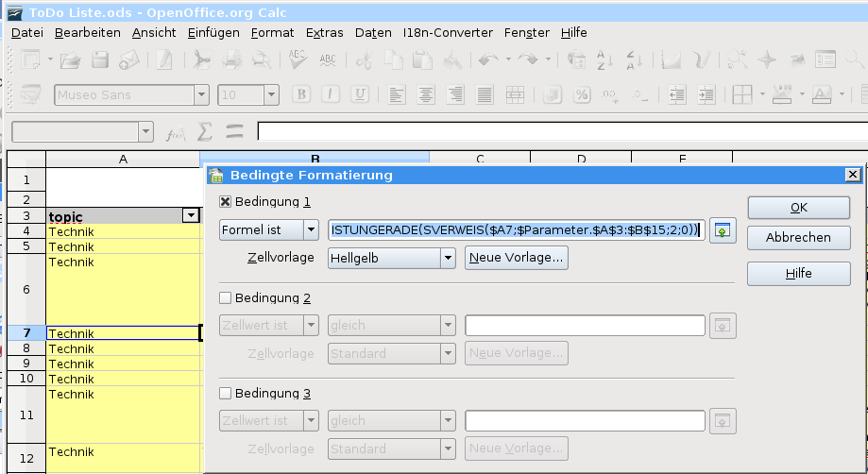Open the font size 10 dropdown

[x=271, y=95]
